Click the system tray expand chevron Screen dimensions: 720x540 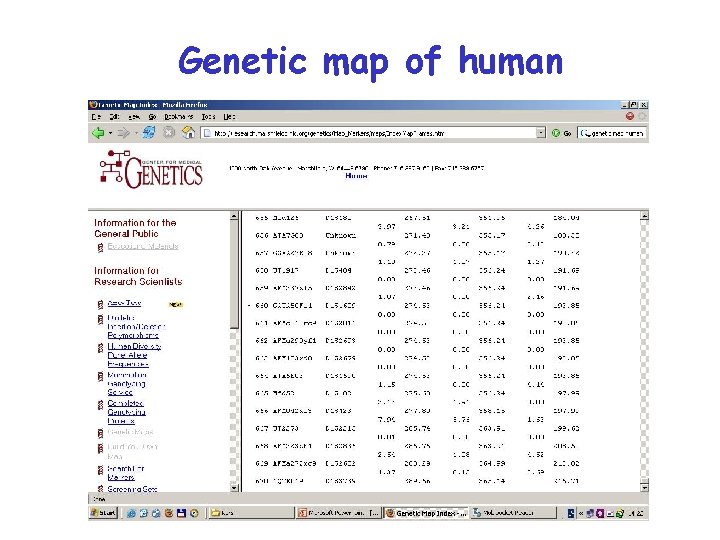click(580, 513)
